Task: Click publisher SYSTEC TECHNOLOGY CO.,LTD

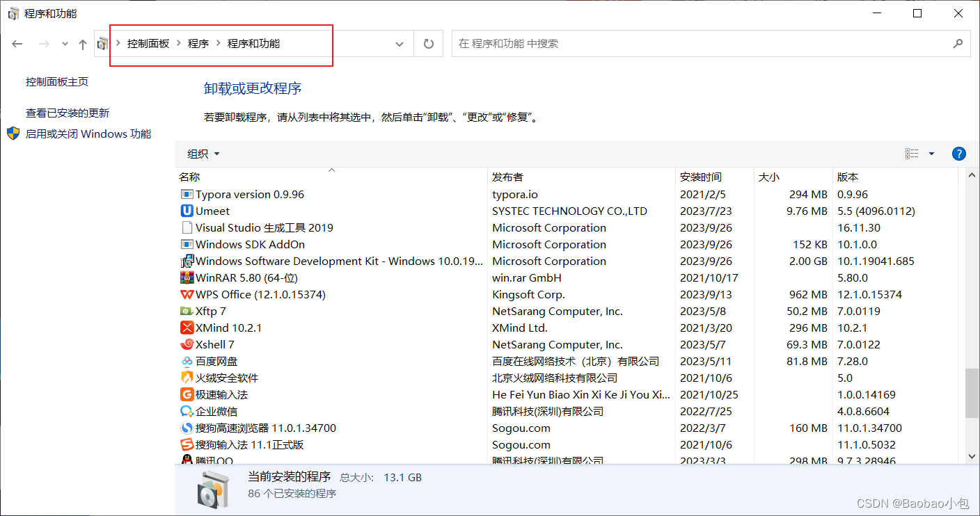Action: 569,211
